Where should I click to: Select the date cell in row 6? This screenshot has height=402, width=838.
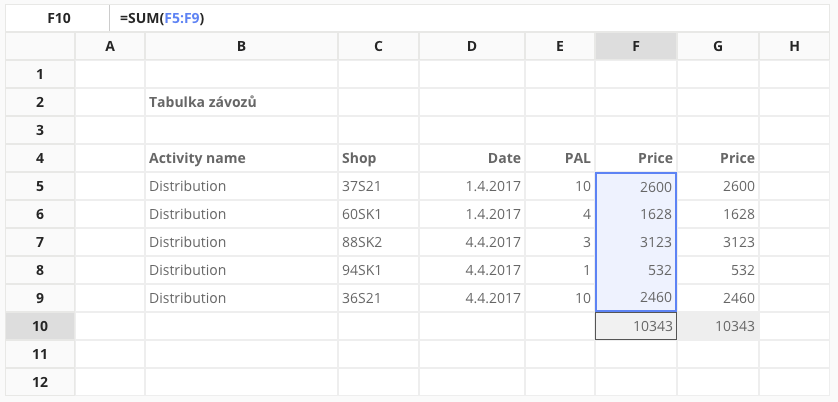(472, 214)
